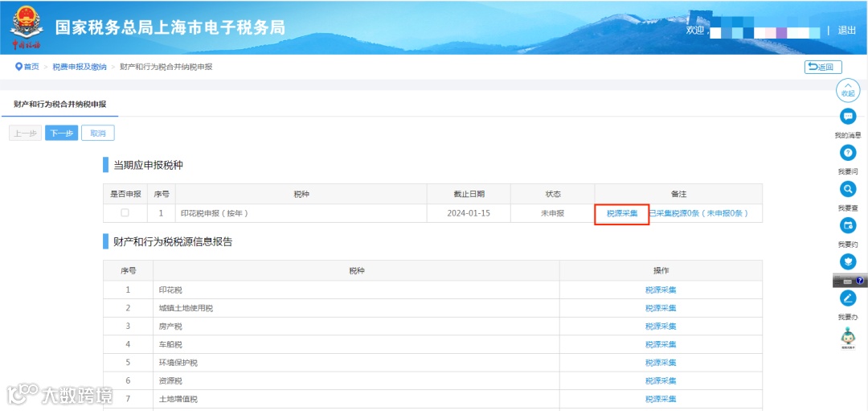Select the 房产税 table cell

pyautogui.click(x=357, y=327)
